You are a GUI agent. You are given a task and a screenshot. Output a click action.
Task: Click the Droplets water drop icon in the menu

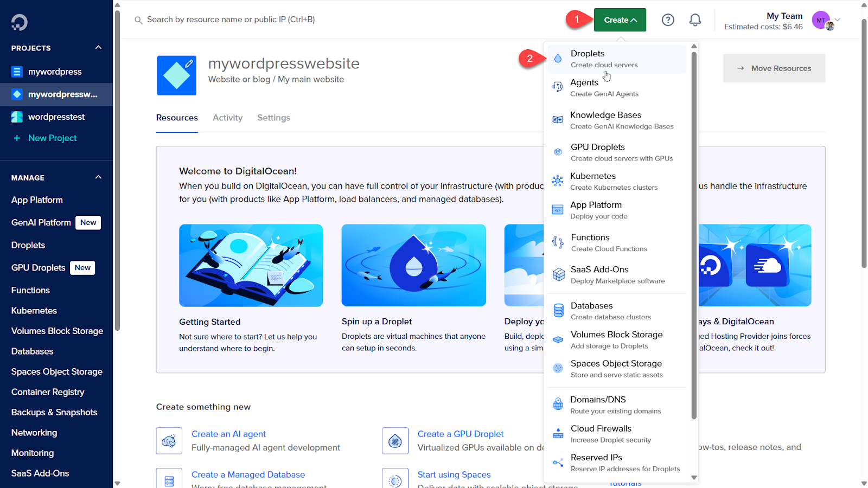(558, 58)
